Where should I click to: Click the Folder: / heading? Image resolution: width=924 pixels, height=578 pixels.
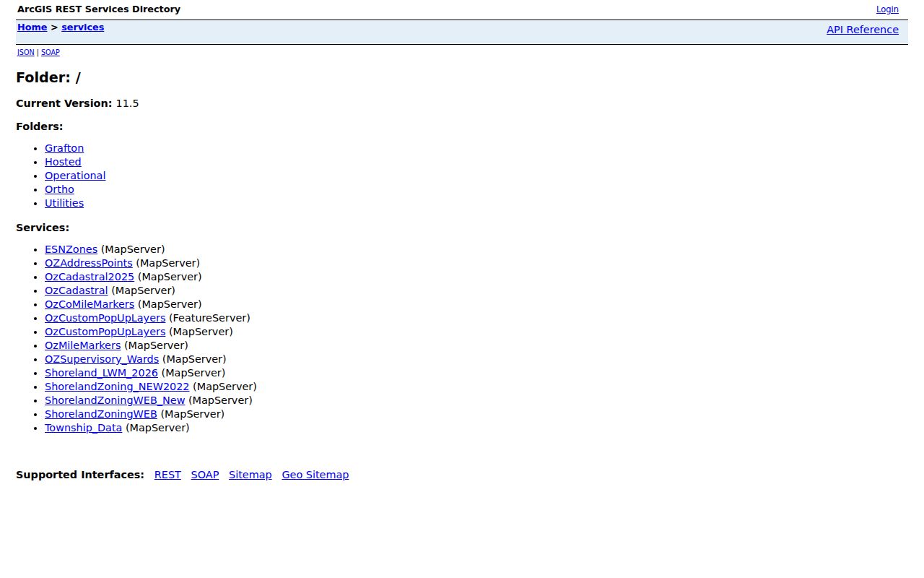click(48, 78)
